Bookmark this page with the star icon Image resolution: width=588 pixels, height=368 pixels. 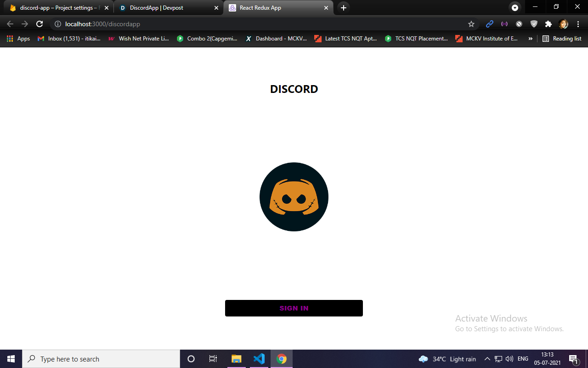pos(471,24)
